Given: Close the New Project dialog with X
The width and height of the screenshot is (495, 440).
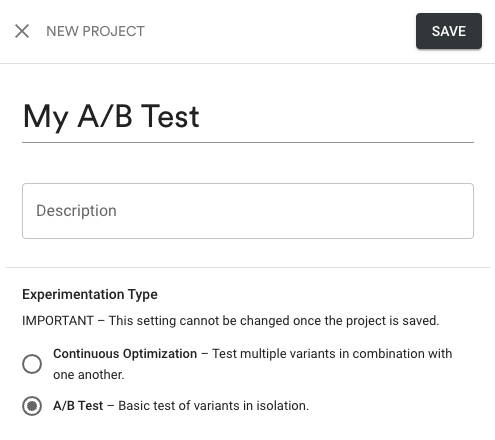Looking at the screenshot, I should (x=22, y=31).
